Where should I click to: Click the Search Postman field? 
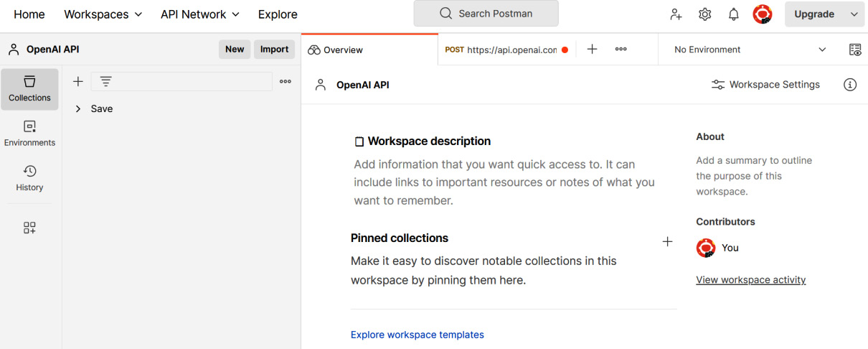coord(486,14)
